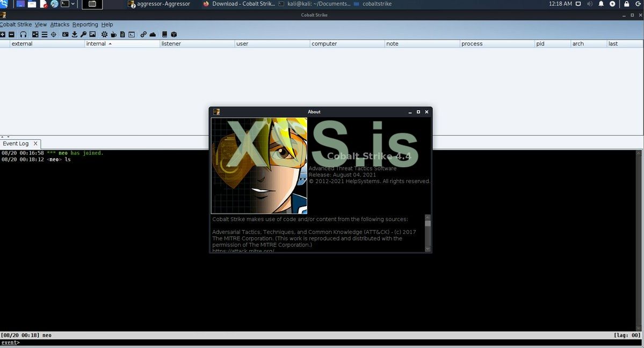
Task: Click the terminal icon for scripted web delivery
Action: click(132, 34)
